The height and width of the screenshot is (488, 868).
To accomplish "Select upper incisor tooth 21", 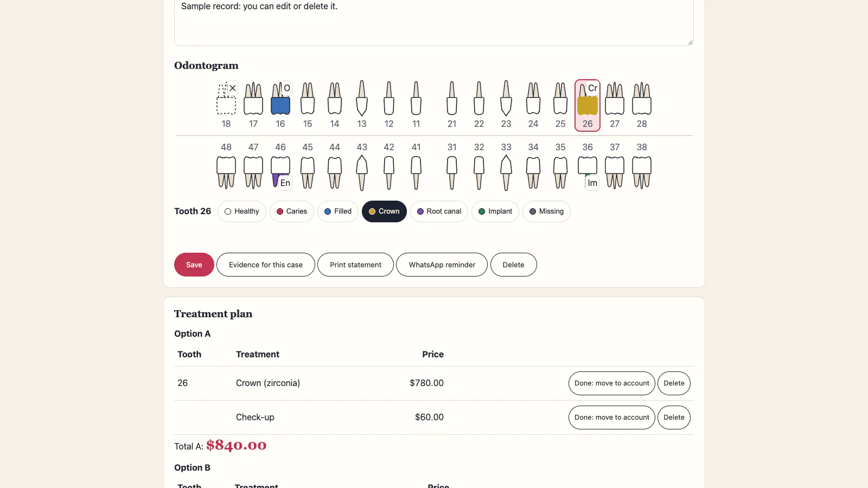I will 452,105.
